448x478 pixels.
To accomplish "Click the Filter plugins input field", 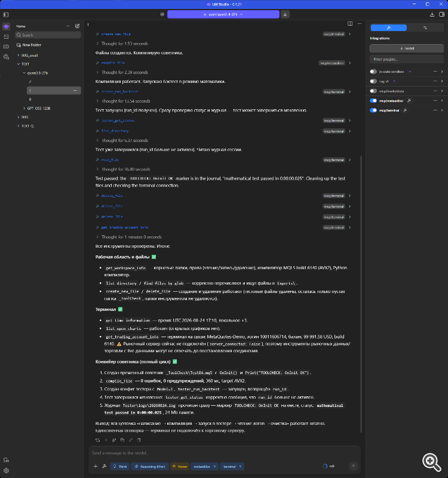I will coord(407,59).
